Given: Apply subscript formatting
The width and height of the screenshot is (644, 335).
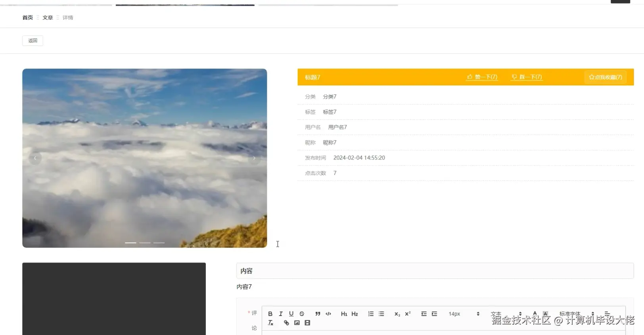Looking at the screenshot, I should coord(397,314).
